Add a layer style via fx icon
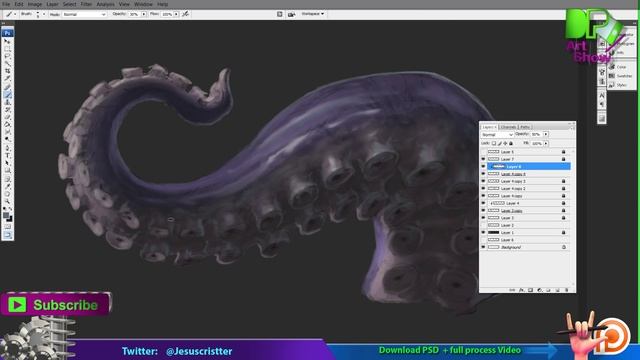 click(521, 290)
